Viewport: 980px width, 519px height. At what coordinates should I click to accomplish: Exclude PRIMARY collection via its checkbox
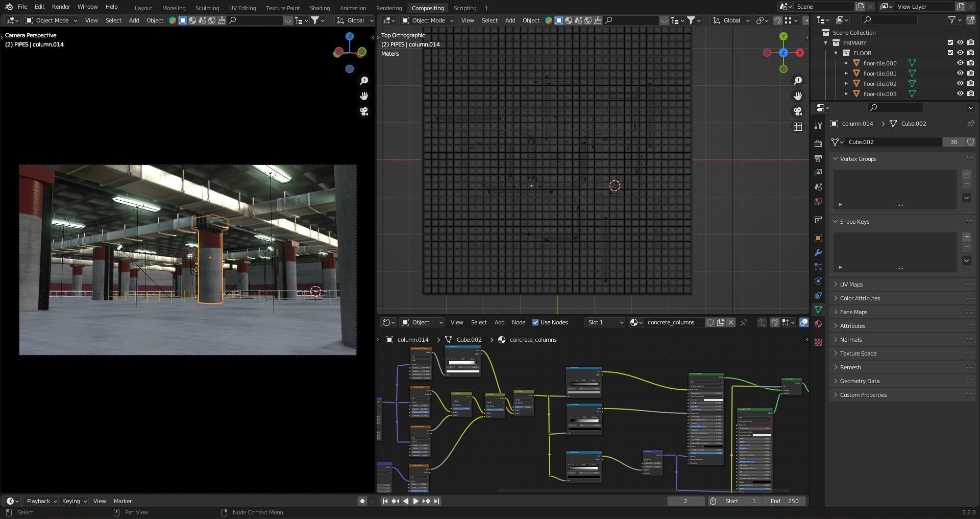tap(950, 43)
